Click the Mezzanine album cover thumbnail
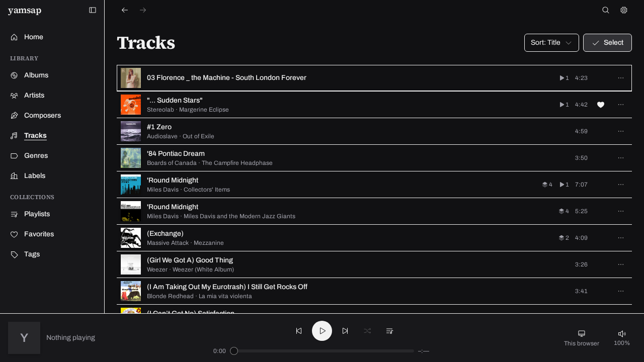644x362 pixels. click(131, 238)
